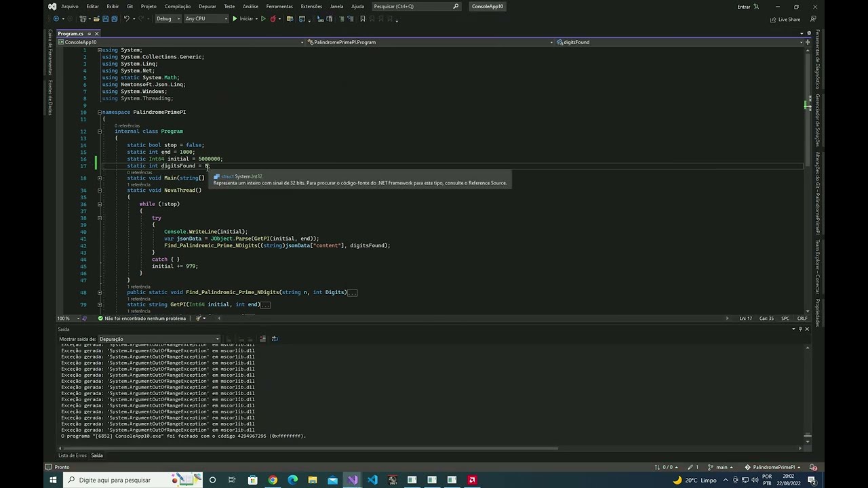Expand the collapsed Find_Palindromic_Prime_NDigits method
This screenshot has width=868, height=488.
click(x=99, y=292)
